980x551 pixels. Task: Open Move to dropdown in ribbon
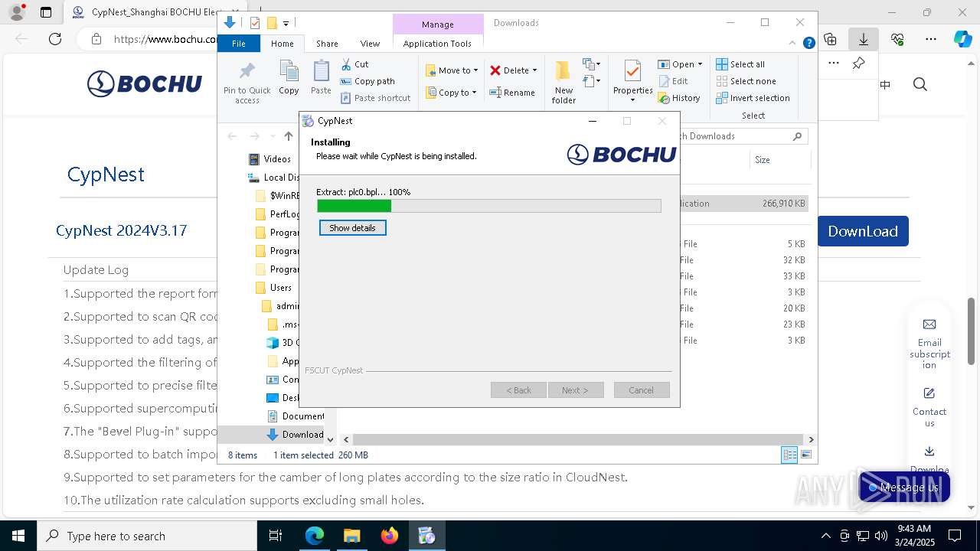click(x=452, y=70)
